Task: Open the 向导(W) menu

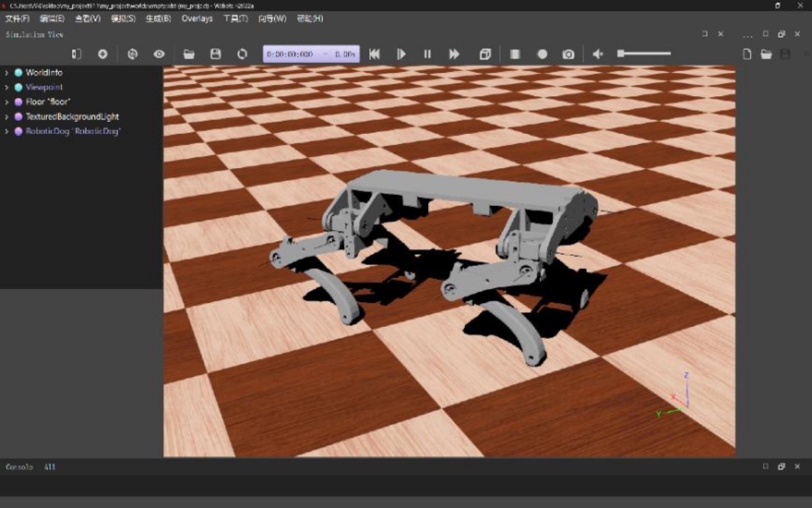Action: [272, 18]
